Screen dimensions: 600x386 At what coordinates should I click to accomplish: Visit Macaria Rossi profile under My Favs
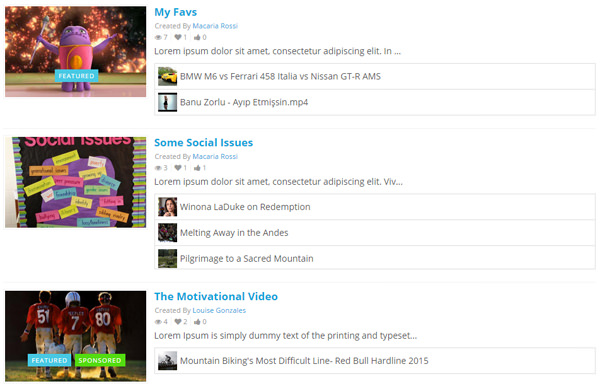pos(215,26)
